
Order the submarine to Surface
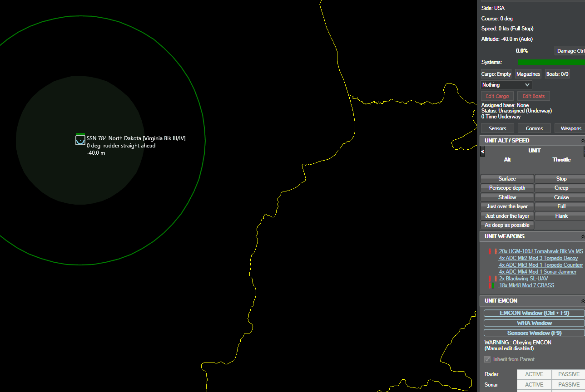[507, 179]
